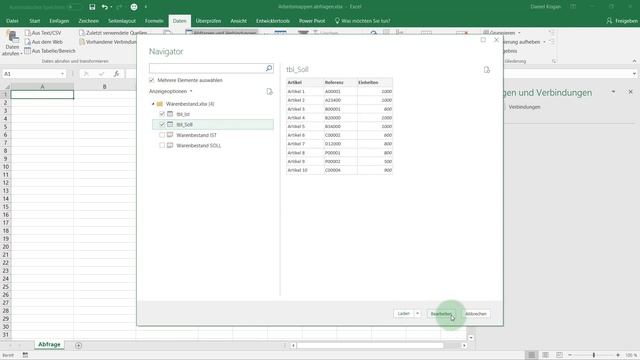Click the insert function fx icon
The height and width of the screenshot is (360, 640).
pyautogui.click(x=116, y=74)
